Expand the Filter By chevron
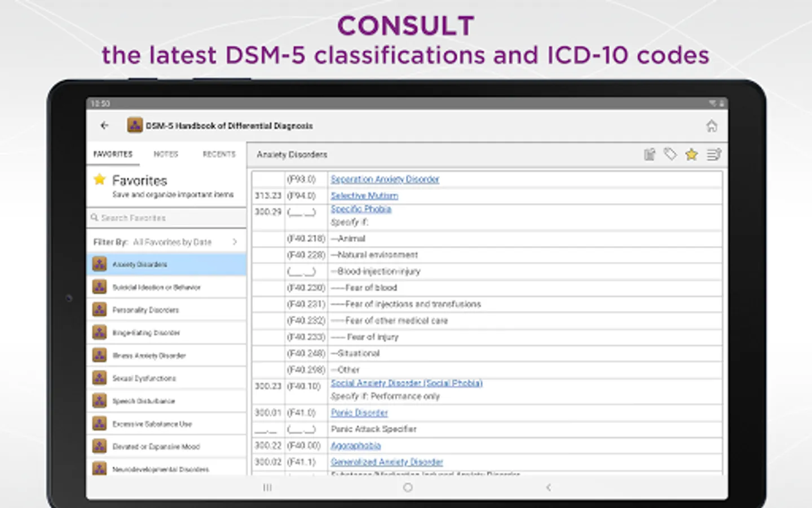This screenshot has height=508, width=812. click(235, 242)
